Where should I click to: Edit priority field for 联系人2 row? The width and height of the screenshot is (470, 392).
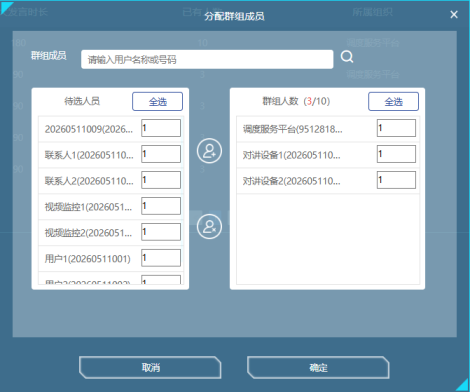pyautogui.click(x=161, y=180)
